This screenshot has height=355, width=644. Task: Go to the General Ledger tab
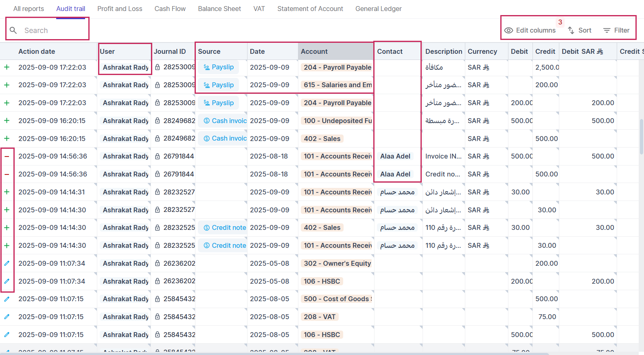pos(378,9)
